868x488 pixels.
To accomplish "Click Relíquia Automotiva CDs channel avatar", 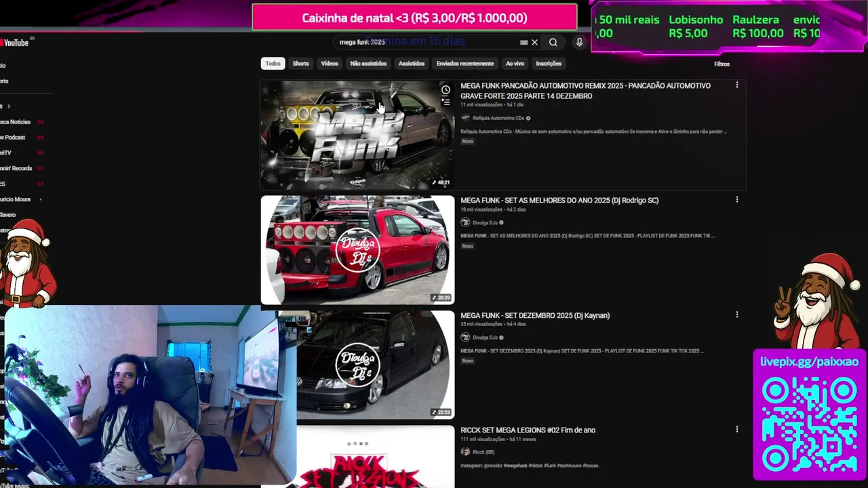I will click(x=465, y=118).
